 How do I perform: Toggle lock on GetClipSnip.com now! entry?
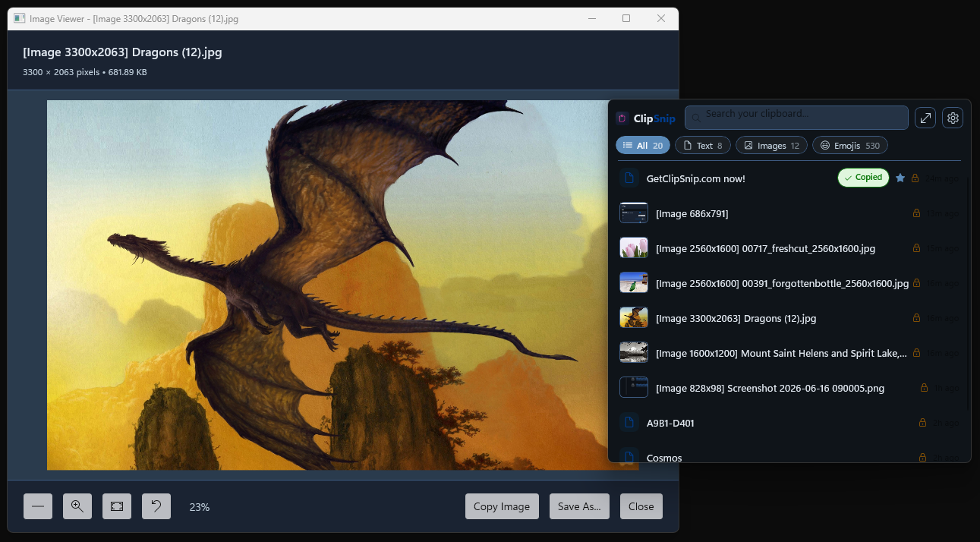pos(915,178)
